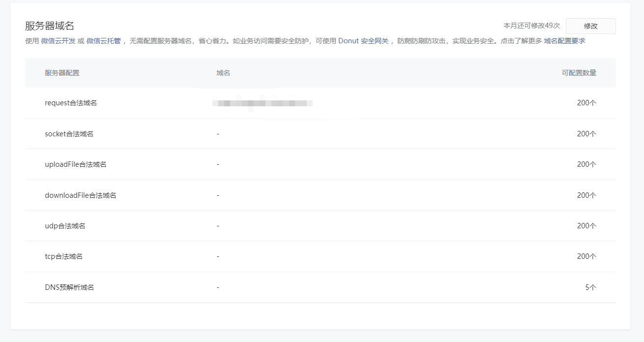The image size is (644, 342).
Task: Open the 微信云托管 link
Action: (x=103, y=41)
